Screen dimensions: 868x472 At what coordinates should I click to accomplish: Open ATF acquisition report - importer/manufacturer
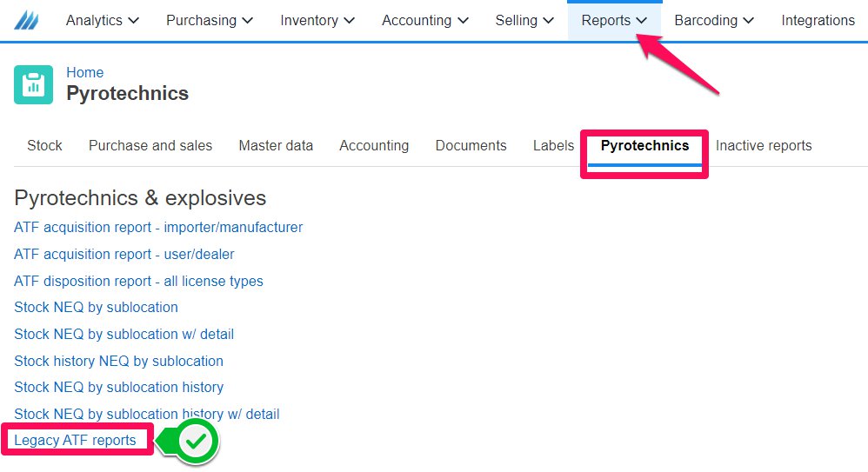click(x=158, y=228)
